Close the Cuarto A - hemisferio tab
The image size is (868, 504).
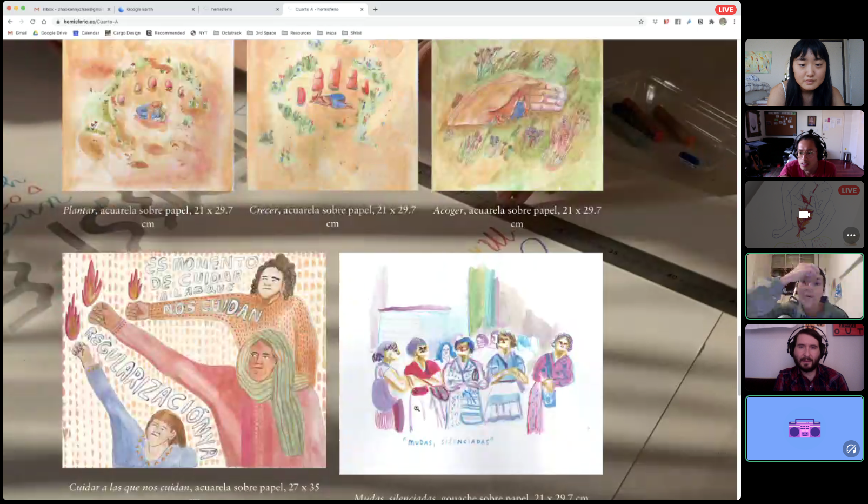[x=362, y=9]
